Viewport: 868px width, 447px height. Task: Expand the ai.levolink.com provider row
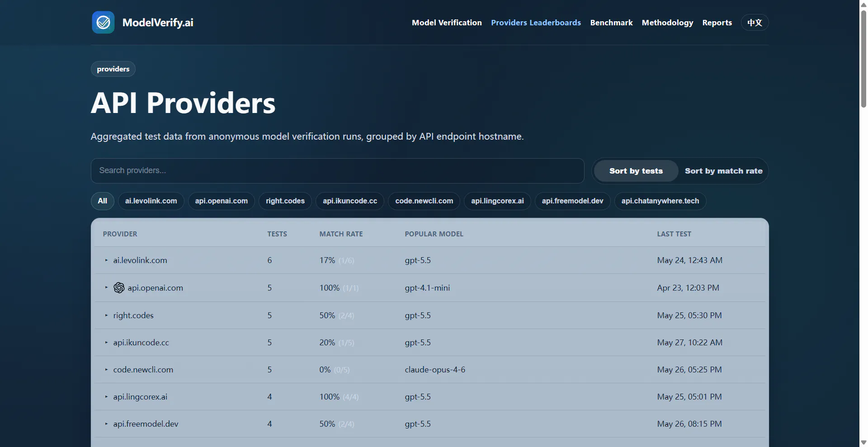click(106, 260)
